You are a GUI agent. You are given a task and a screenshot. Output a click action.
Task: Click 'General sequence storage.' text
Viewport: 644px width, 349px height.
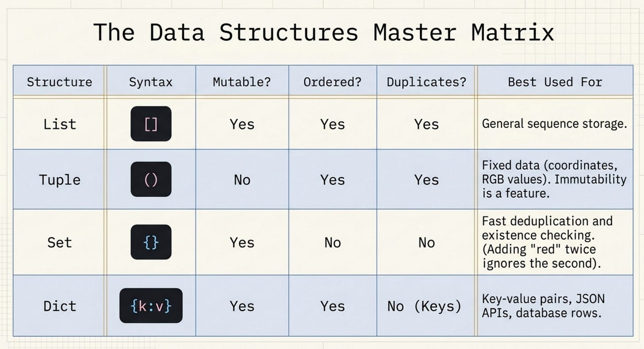click(x=555, y=124)
